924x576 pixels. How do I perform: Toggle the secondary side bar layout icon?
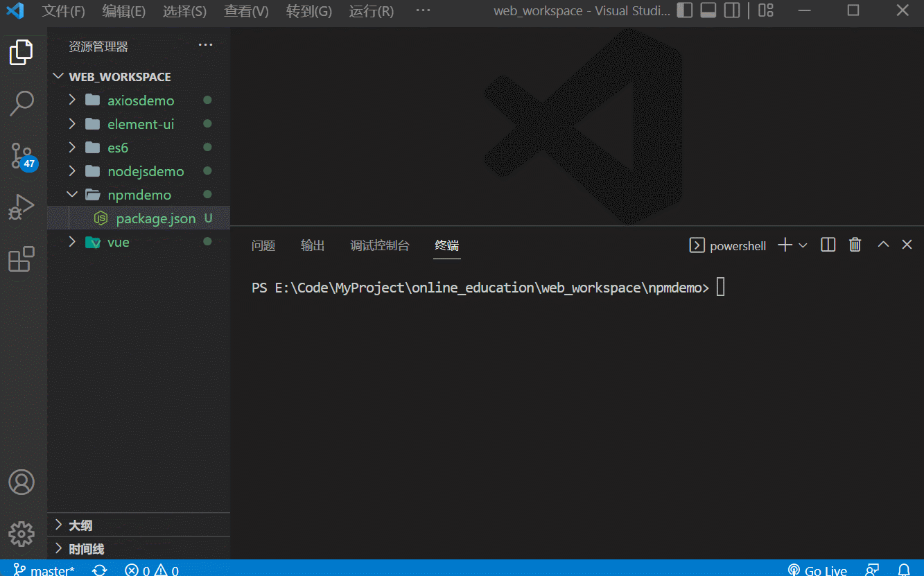[732, 10]
